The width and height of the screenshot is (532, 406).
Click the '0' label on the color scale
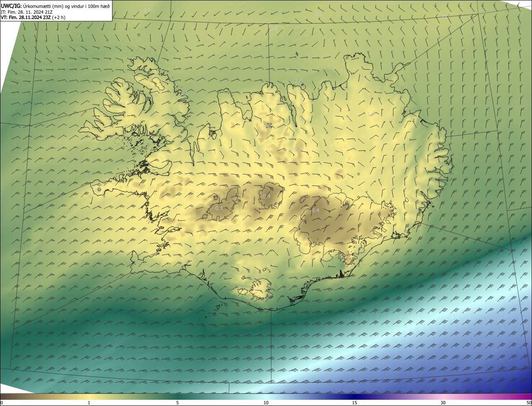pos(2,403)
